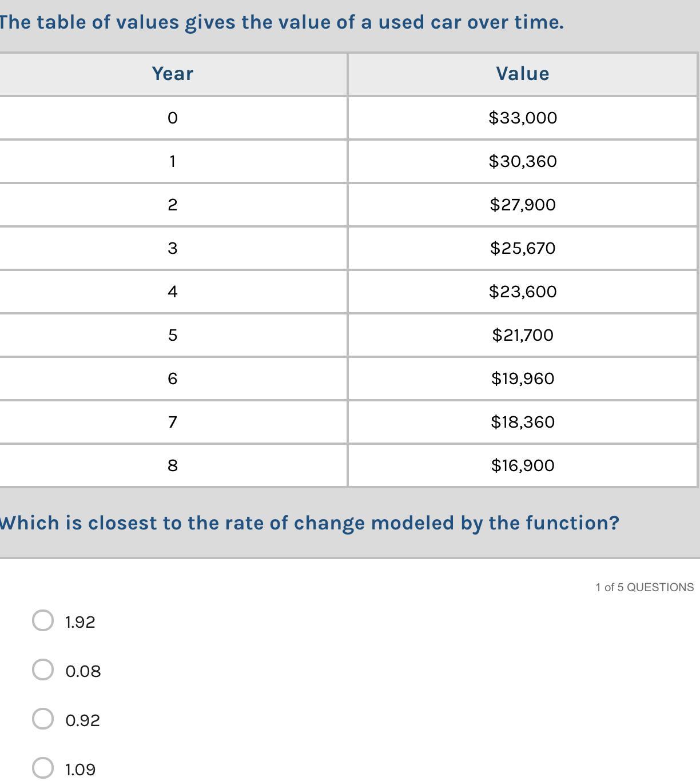
Task: Click the $25,670 value cell
Action: click(522, 248)
